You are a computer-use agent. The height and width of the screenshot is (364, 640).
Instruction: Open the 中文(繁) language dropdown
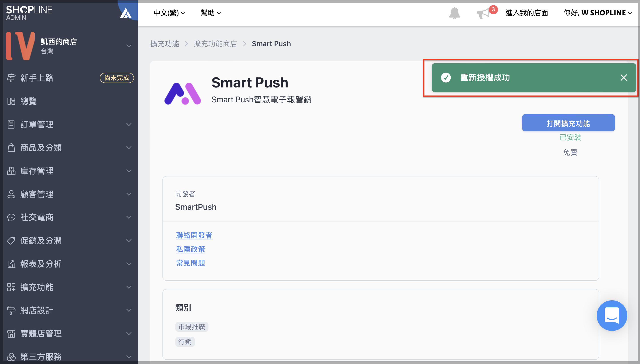tap(169, 13)
